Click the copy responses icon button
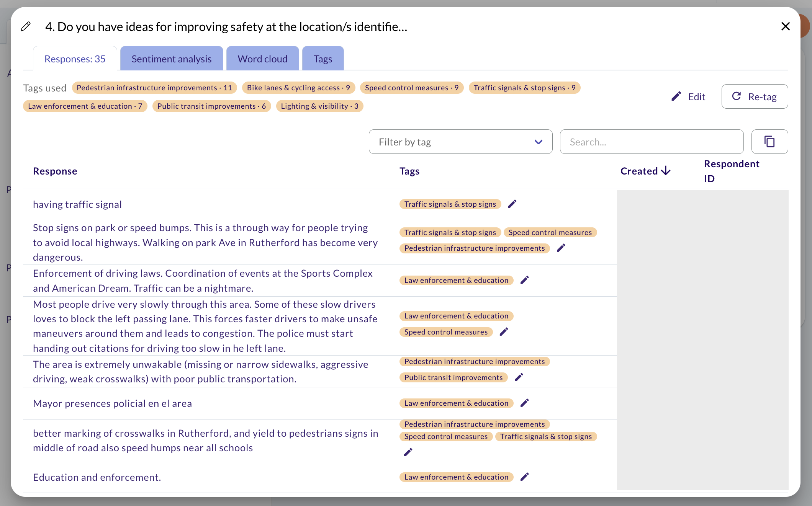This screenshot has height=506, width=812. click(x=769, y=142)
